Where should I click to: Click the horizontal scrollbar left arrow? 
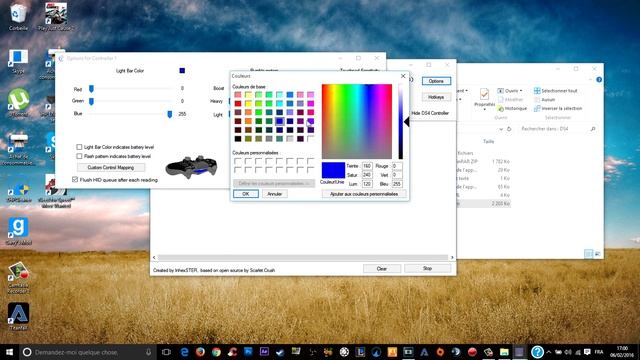click(154, 258)
